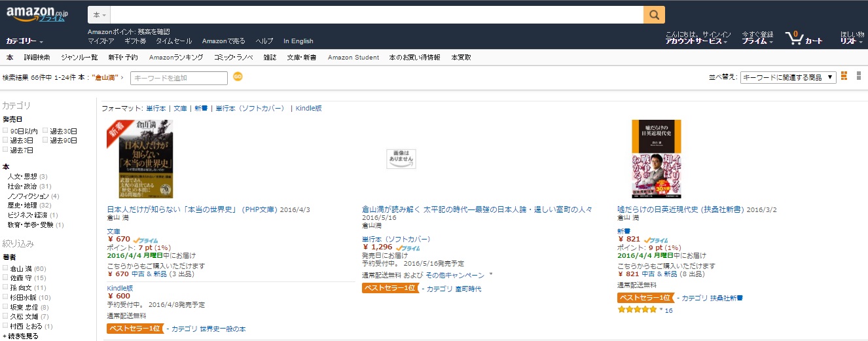Switch to grid view layout icon
The height and width of the screenshot is (341, 868).
click(x=844, y=77)
